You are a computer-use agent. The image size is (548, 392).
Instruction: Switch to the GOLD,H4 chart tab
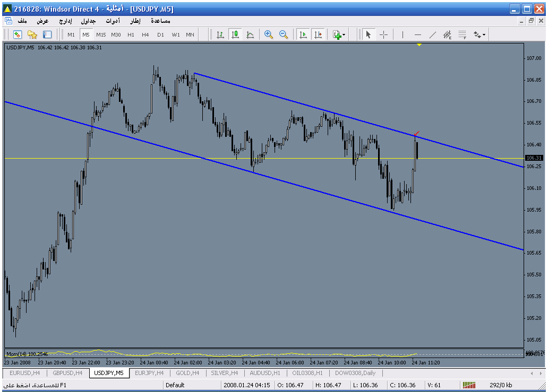point(187,373)
